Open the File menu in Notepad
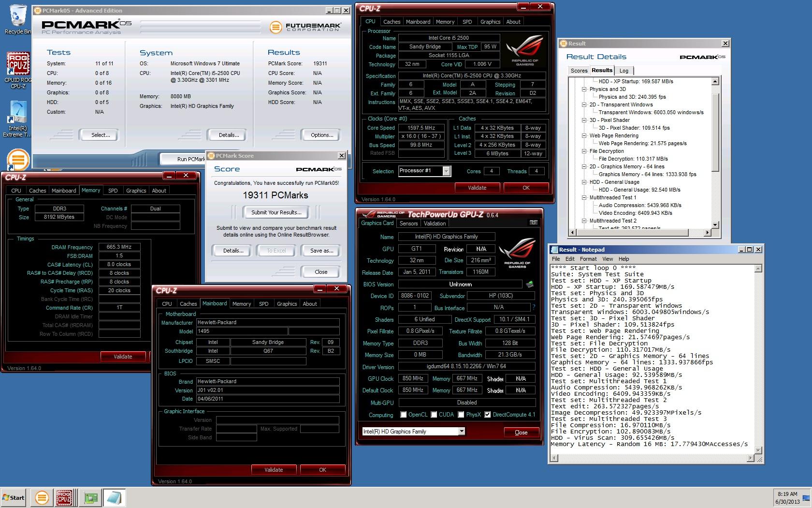The width and height of the screenshot is (812, 508). point(556,259)
